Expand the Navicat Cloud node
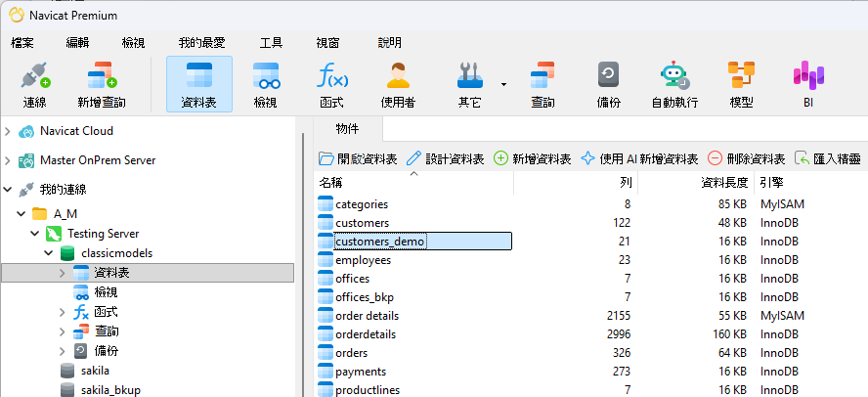 8,131
